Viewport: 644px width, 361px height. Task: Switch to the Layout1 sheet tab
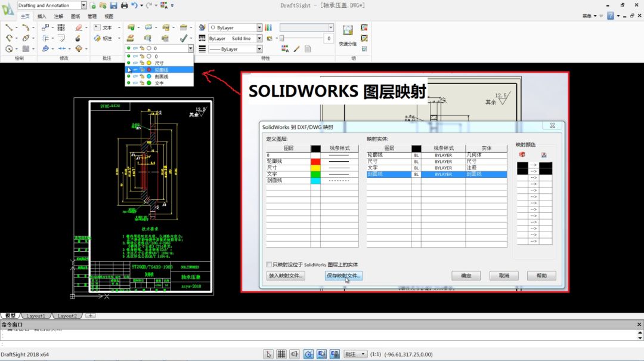36,316
